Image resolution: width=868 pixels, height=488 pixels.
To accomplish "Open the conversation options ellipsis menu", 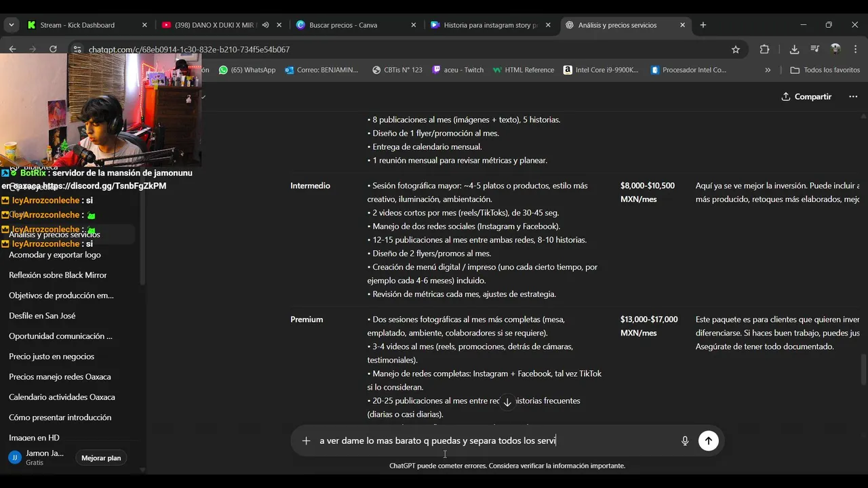I will coord(853,97).
